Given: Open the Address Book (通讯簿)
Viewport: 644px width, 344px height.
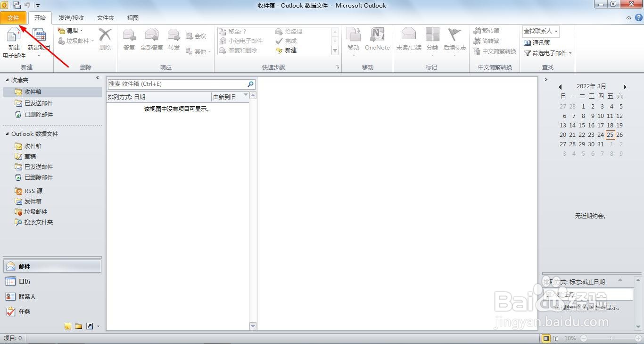Looking at the screenshot, I should point(537,42).
